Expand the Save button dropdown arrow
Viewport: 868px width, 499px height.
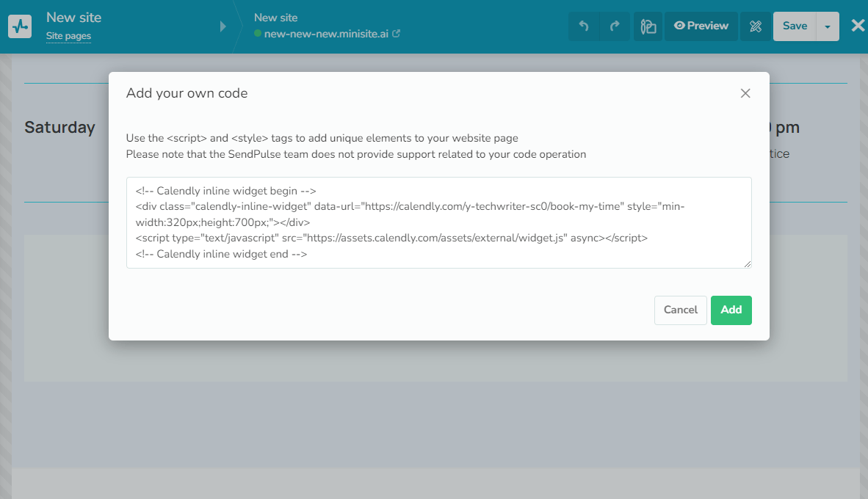pos(828,26)
